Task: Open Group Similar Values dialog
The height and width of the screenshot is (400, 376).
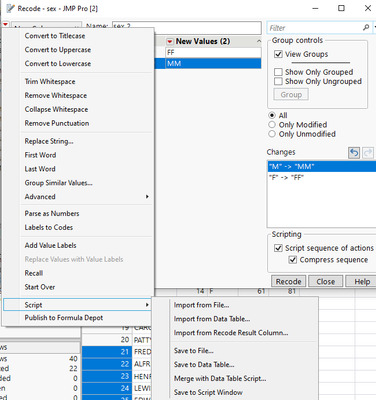Action: point(58,183)
